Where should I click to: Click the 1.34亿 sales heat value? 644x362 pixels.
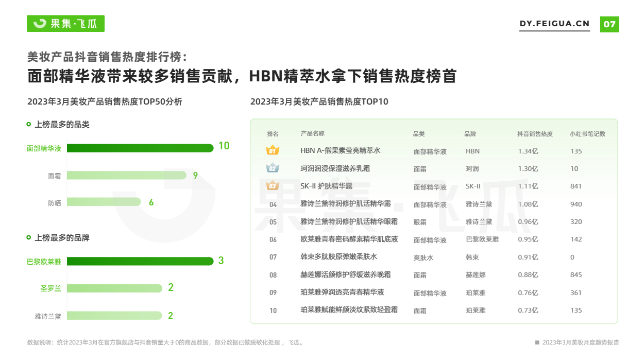(x=528, y=151)
